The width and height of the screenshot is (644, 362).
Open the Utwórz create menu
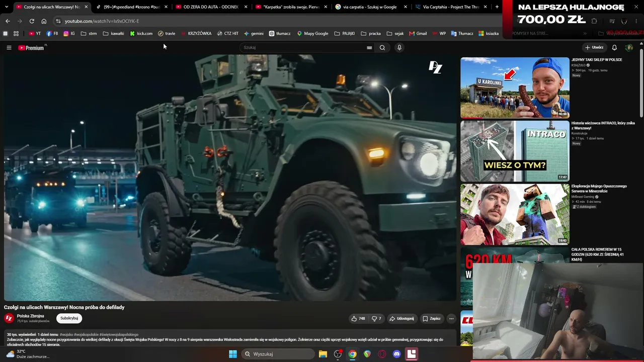(x=594, y=48)
